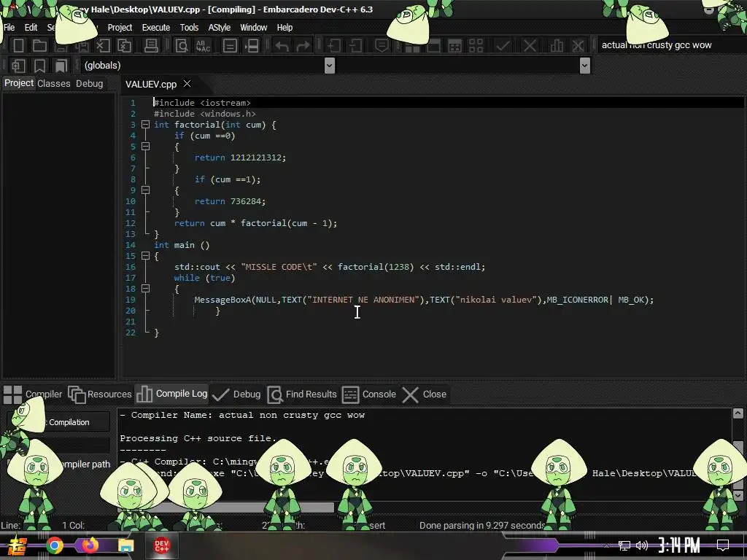
Task: Click the Stop execution X icon
Action: click(530, 46)
